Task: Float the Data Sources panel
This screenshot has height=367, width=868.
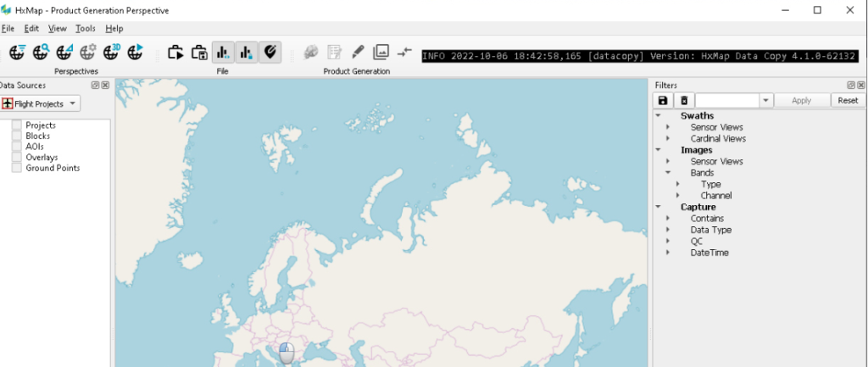Action: 95,86
